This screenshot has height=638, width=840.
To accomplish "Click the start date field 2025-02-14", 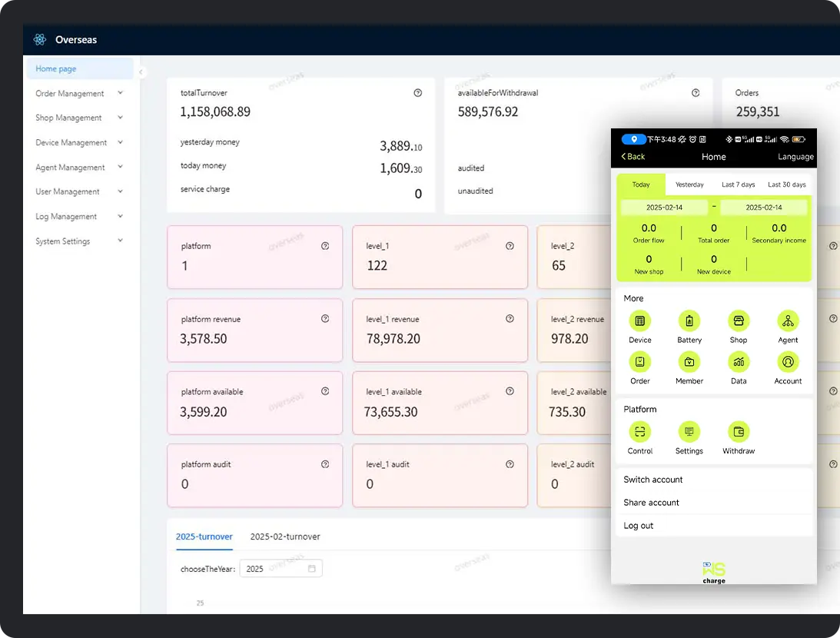I will 664,208.
